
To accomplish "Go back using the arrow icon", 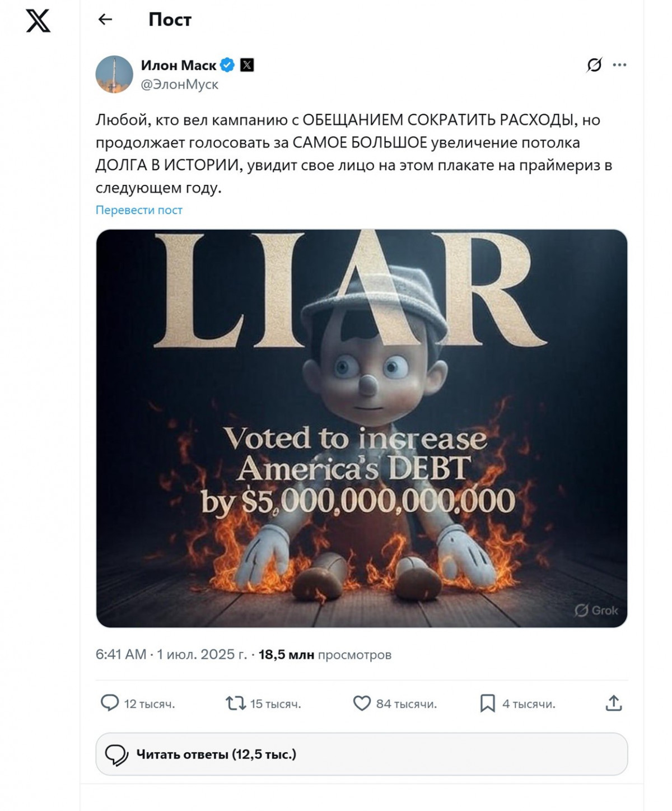I will point(105,20).
